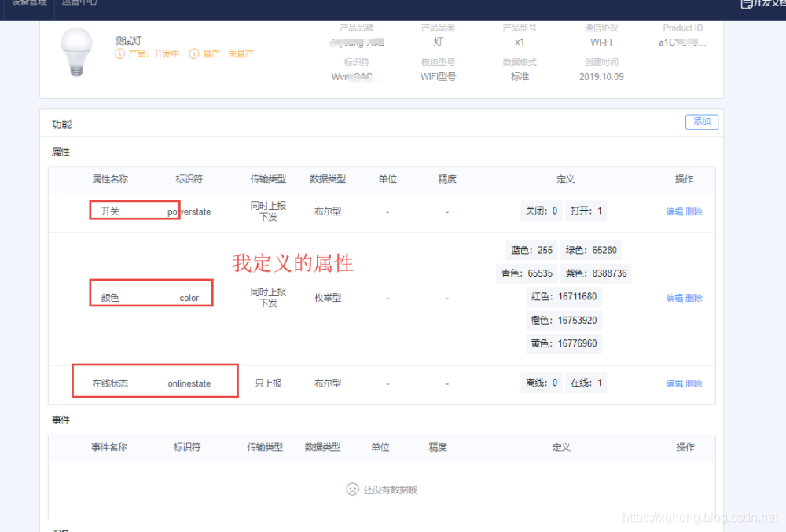This screenshot has height=532, width=786.
Task: Click the WI-FI communication protocol value
Action: point(601,42)
